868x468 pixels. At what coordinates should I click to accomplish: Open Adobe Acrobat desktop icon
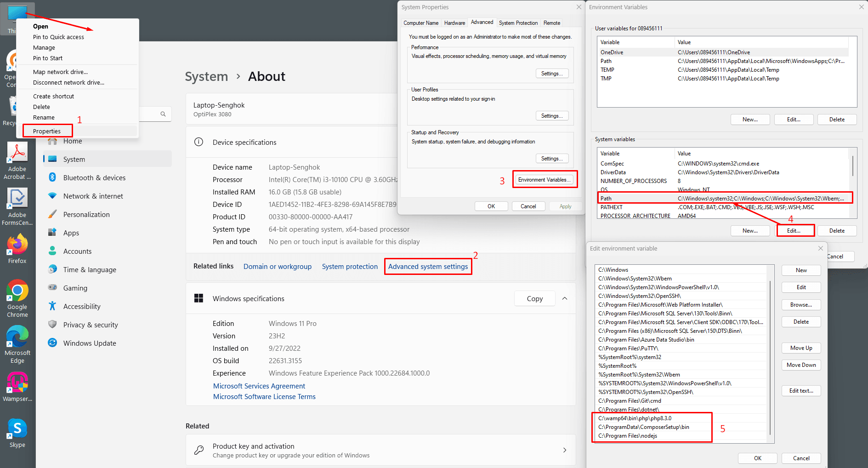point(17,154)
